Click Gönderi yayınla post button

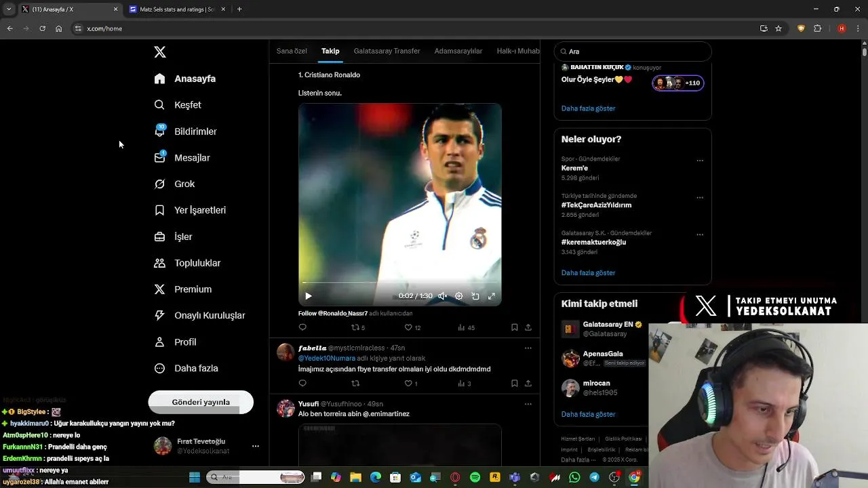coord(201,402)
